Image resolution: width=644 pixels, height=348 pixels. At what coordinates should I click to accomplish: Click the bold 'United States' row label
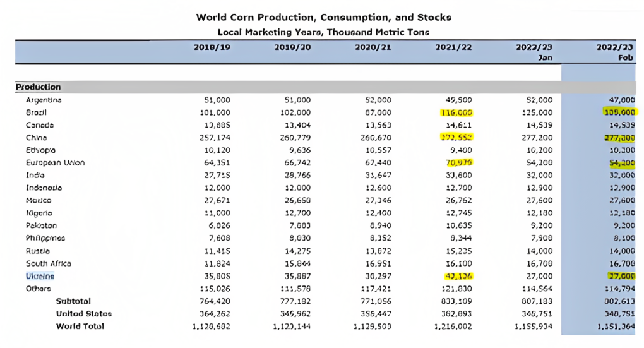(84, 315)
